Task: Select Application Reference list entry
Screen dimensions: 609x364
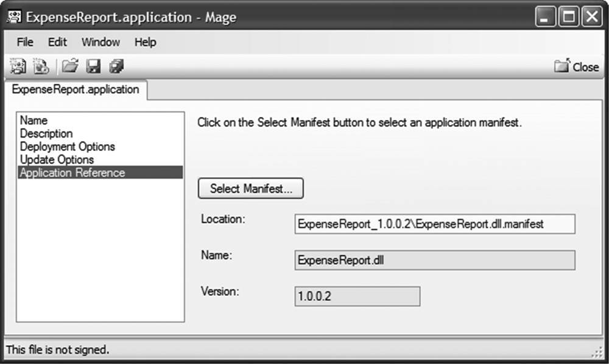Action: point(100,173)
